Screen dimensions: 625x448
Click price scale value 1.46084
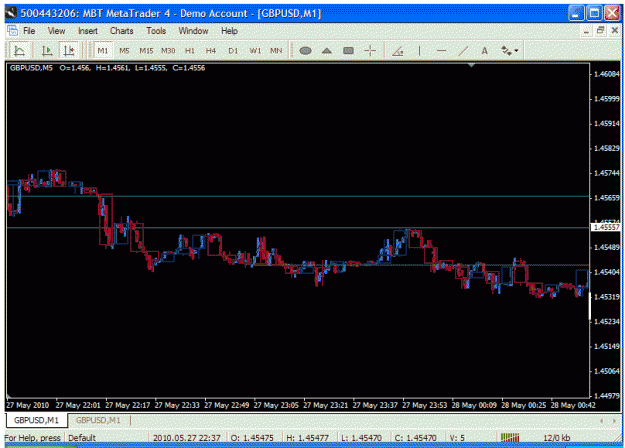(x=607, y=74)
